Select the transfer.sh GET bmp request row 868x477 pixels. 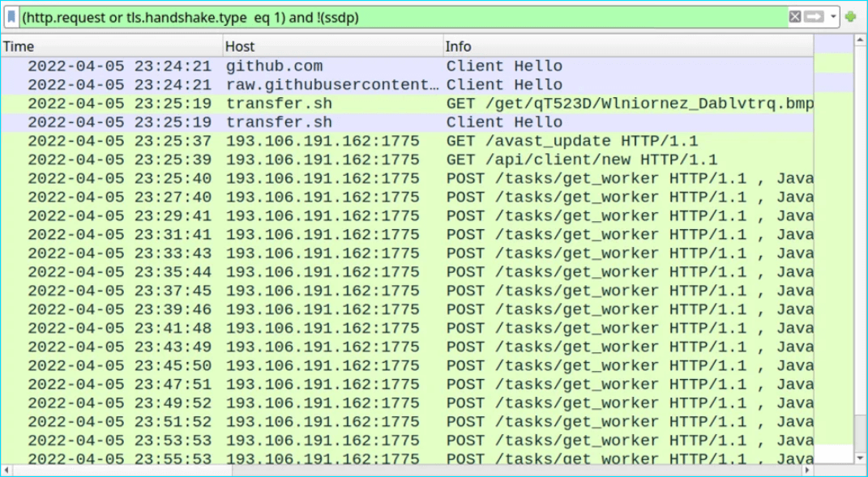[x=405, y=104]
